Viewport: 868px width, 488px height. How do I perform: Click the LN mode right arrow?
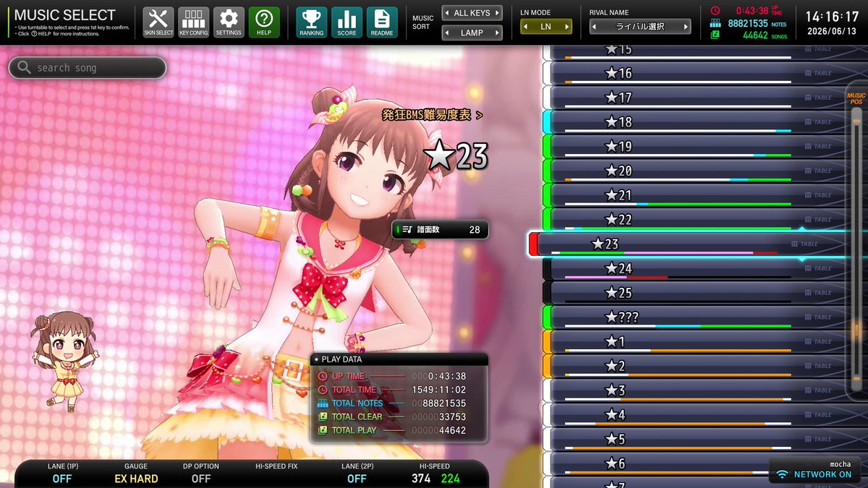point(567,27)
